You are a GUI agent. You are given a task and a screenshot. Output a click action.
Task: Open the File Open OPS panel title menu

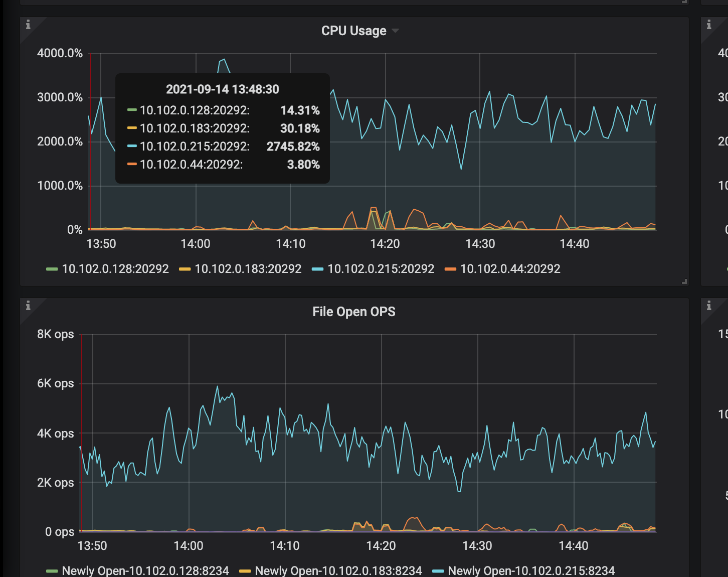353,312
